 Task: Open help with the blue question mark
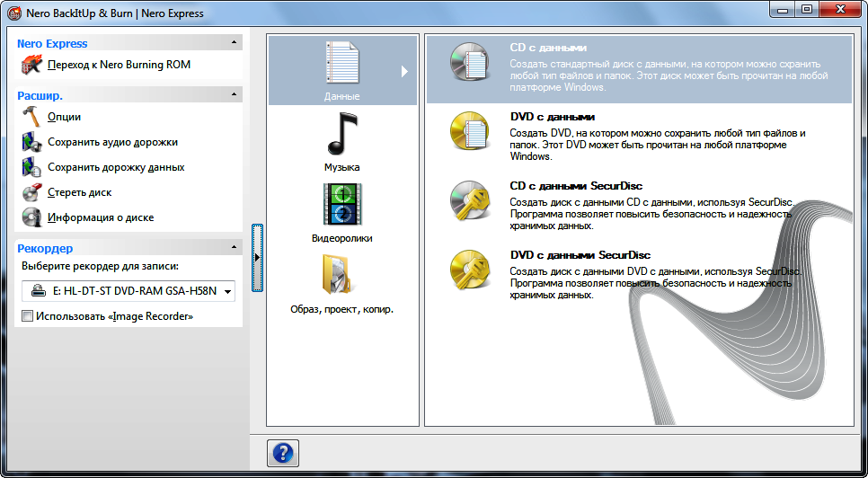(x=282, y=453)
